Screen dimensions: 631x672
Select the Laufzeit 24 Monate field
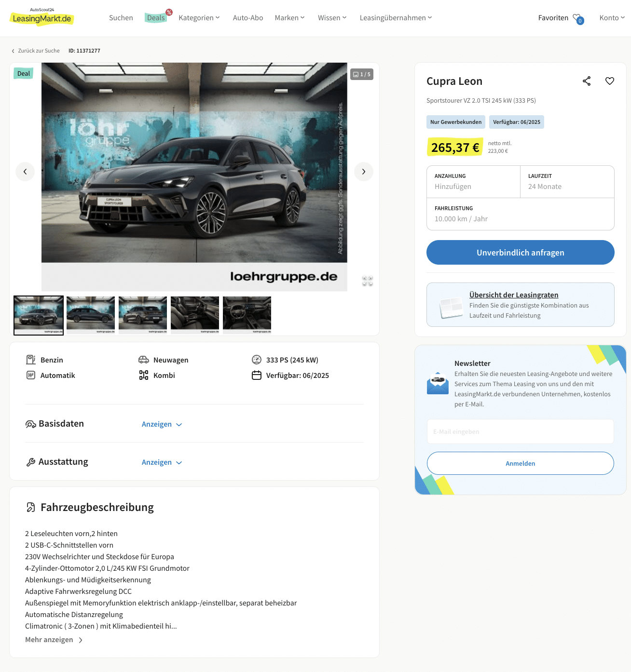click(567, 182)
